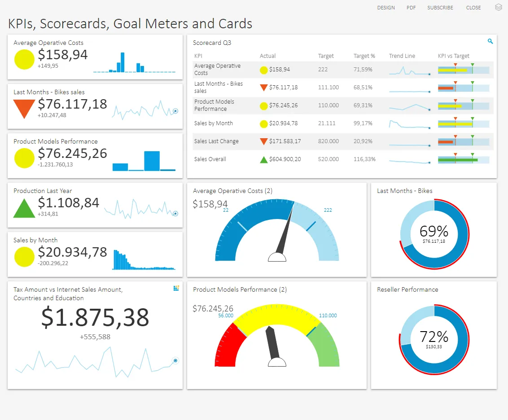Export dashboard using the PDF option
Image resolution: width=508 pixels, height=420 pixels.
click(411, 8)
